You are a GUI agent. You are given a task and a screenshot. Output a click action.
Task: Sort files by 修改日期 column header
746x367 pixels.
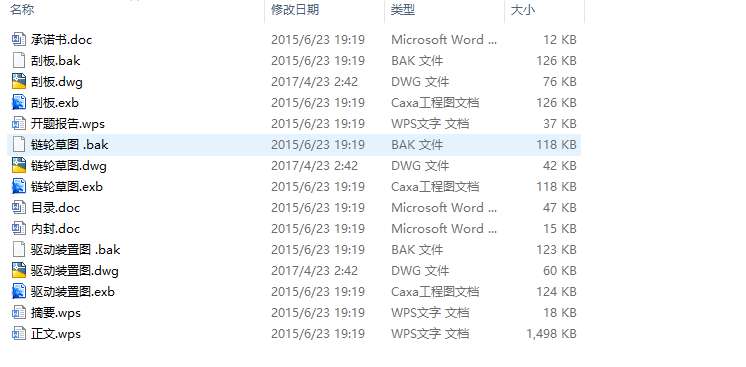pyautogui.click(x=295, y=10)
